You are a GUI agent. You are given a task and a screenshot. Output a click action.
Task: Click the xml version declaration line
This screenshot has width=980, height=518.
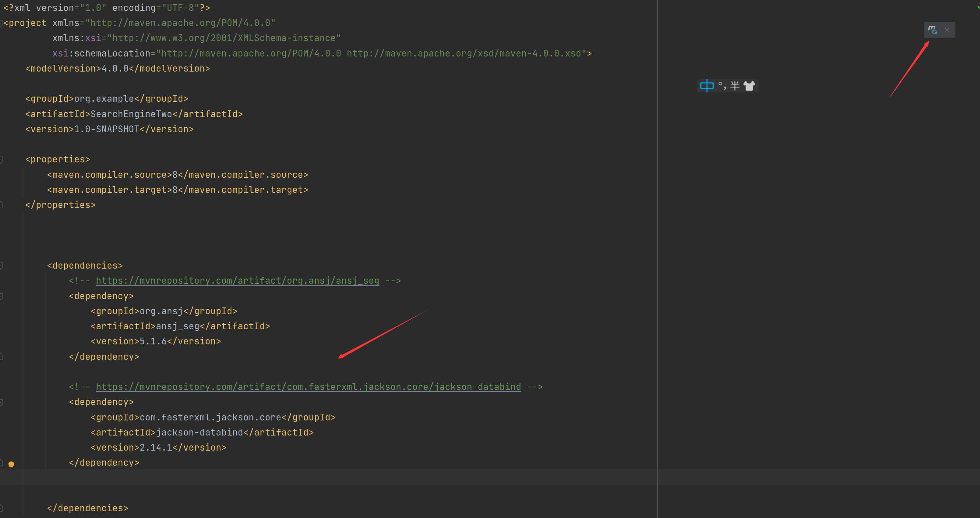(x=107, y=8)
